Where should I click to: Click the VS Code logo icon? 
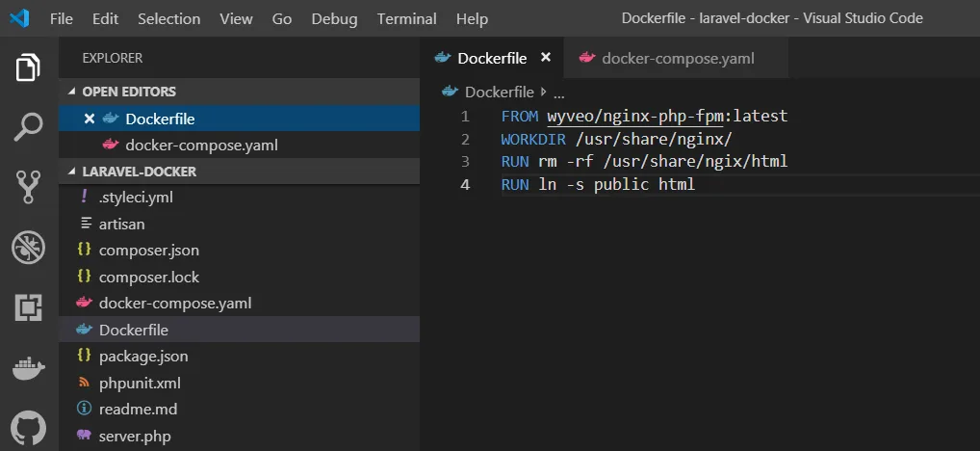[19, 18]
